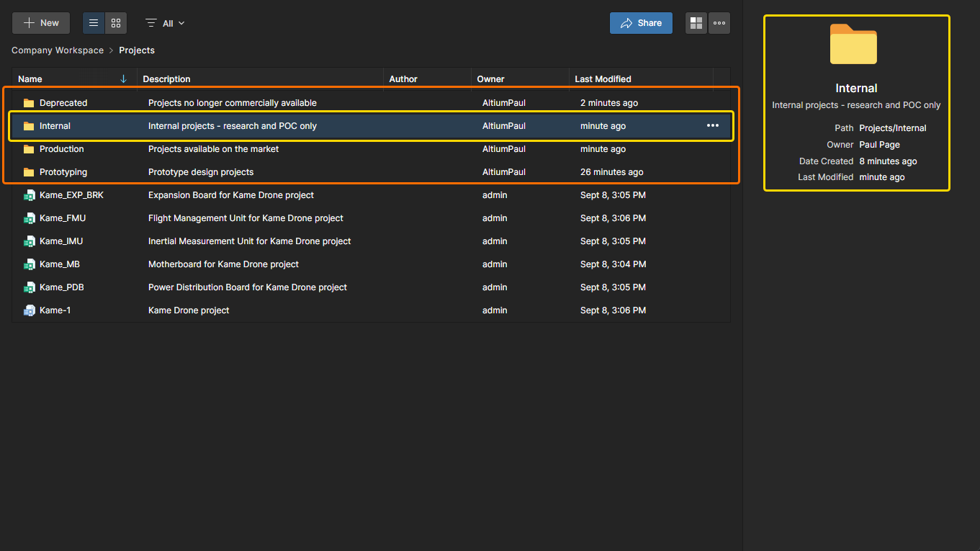980x551 pixels.
Task: Open ellipsis menu for Internal folder row
Action: point(712,126)
